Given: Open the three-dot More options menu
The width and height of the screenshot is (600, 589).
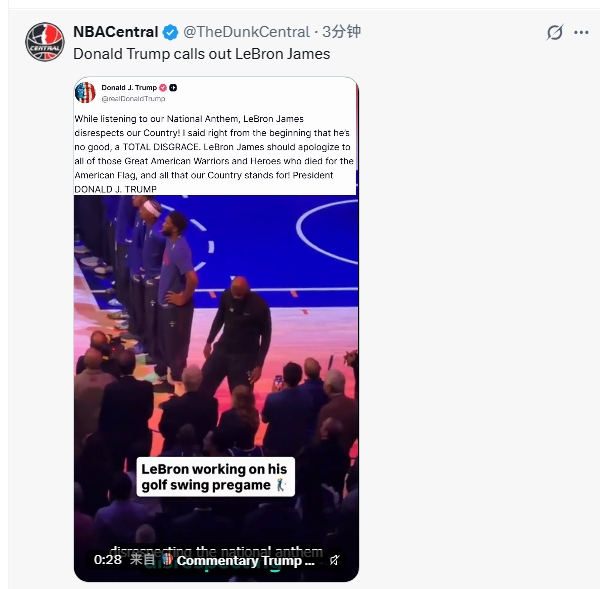Looking at the screenshot, I should click(581, 33).
